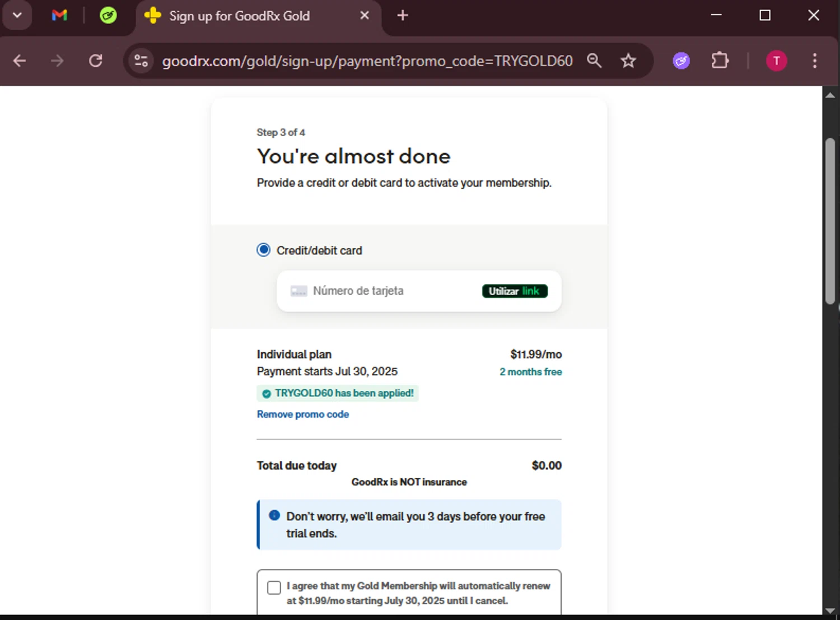840x620 pixels.
Task: Click the Total due today $0.00 amount
Action: 547,465
